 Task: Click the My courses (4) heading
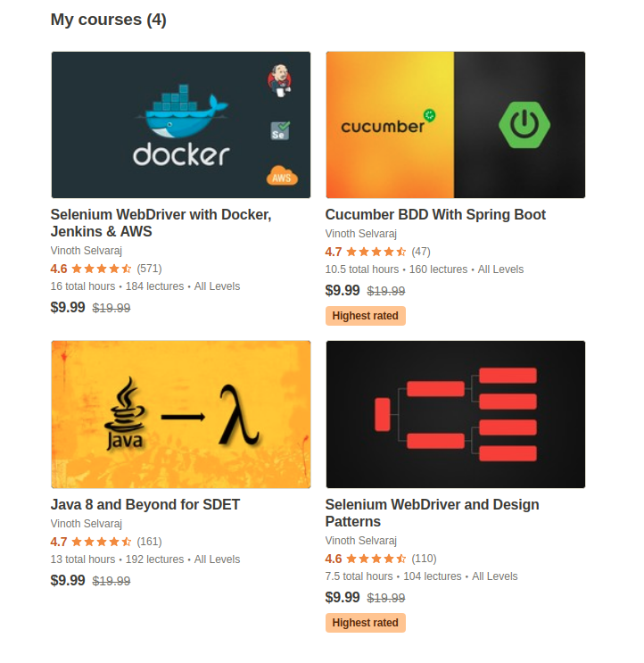(108, 20)
